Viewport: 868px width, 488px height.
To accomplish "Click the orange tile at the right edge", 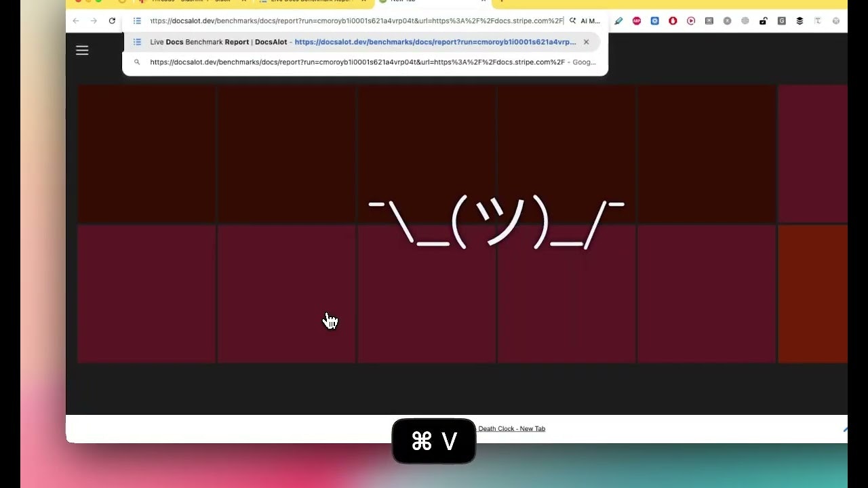I will 812,294.
